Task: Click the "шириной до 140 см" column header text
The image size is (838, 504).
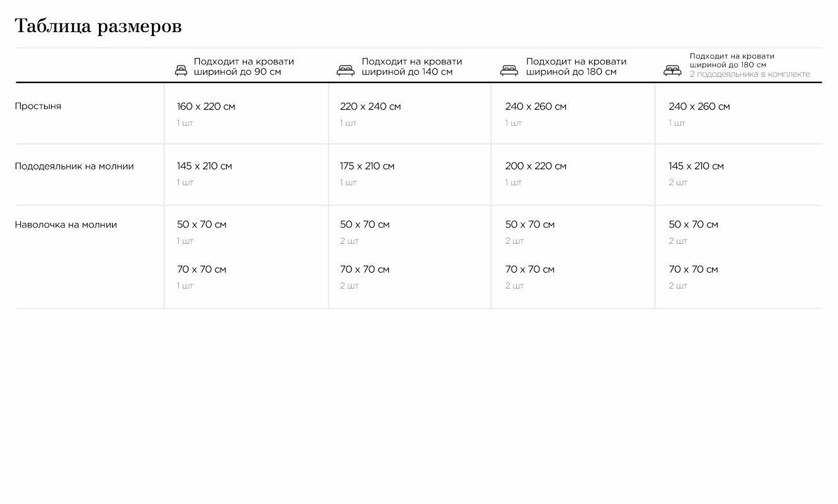Action: click(407, 72)
